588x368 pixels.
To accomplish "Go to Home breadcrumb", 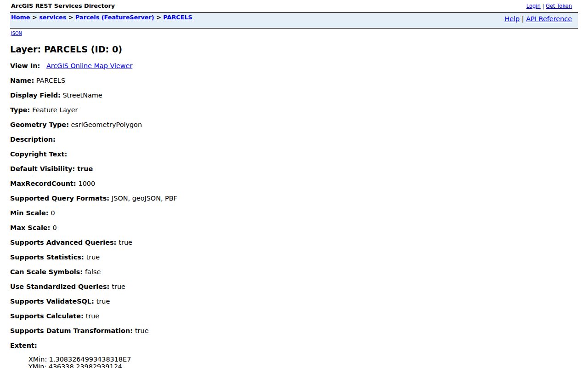I will pyautogui.click(x=20, y=17).
